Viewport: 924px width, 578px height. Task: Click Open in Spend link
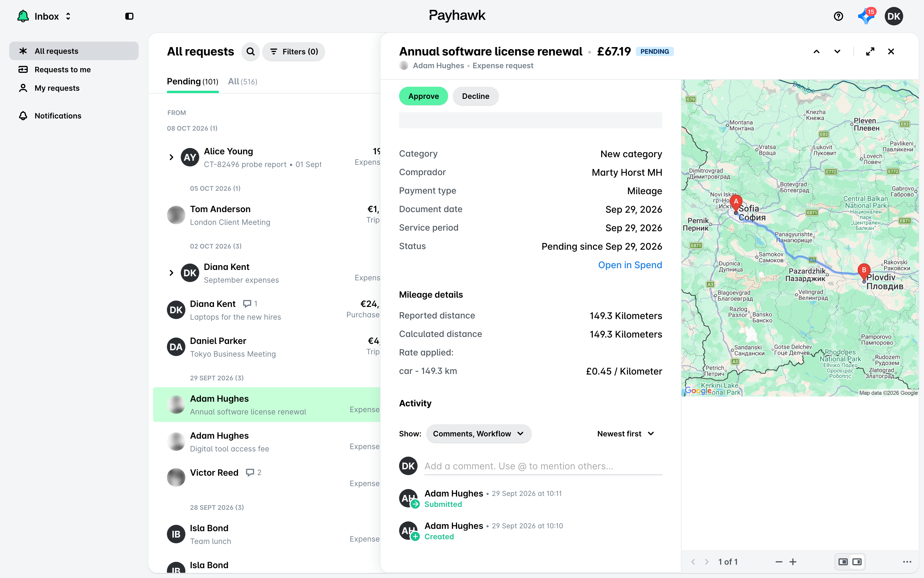(x=630, y=265)
